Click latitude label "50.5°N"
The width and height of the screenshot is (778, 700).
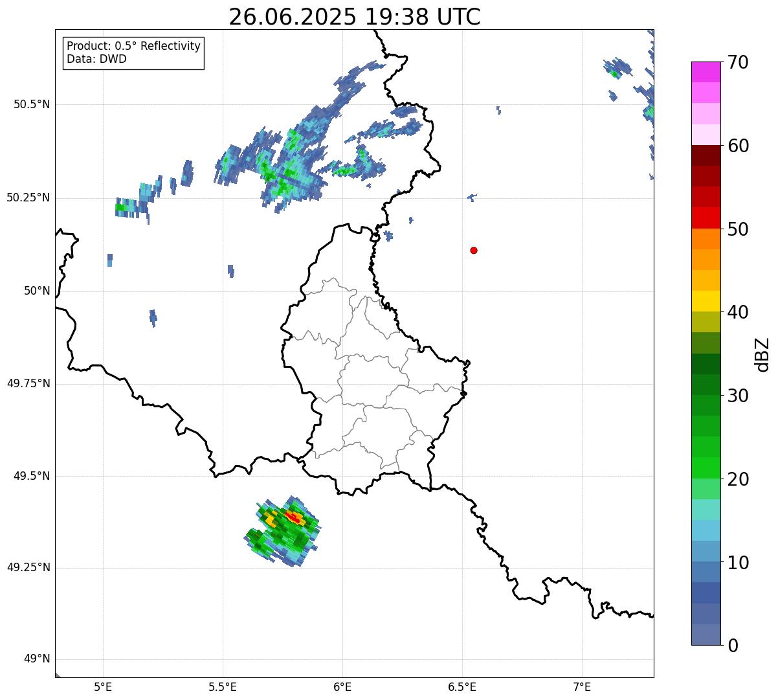32,104
